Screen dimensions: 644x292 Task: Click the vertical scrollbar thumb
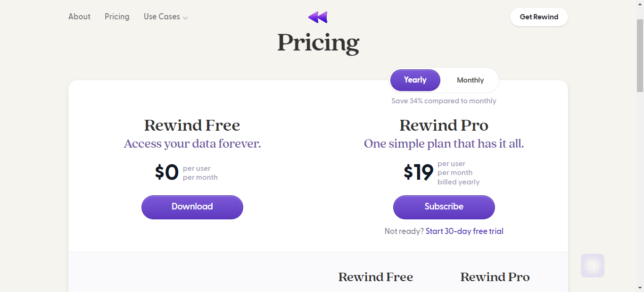640,55
